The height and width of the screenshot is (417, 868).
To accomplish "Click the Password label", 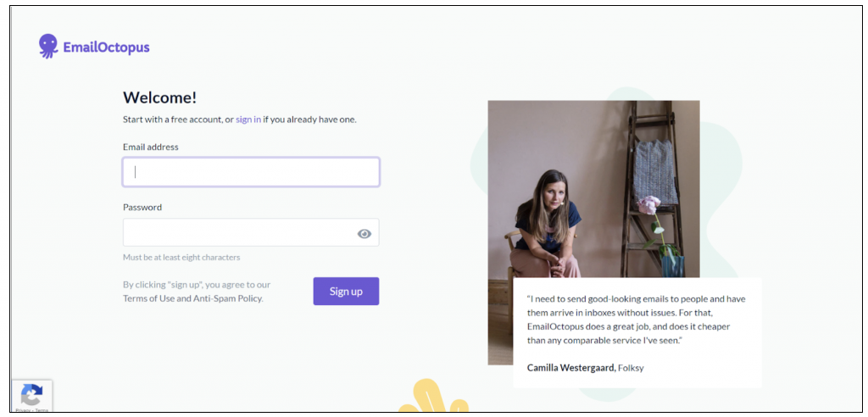I will tap(142, 207).
